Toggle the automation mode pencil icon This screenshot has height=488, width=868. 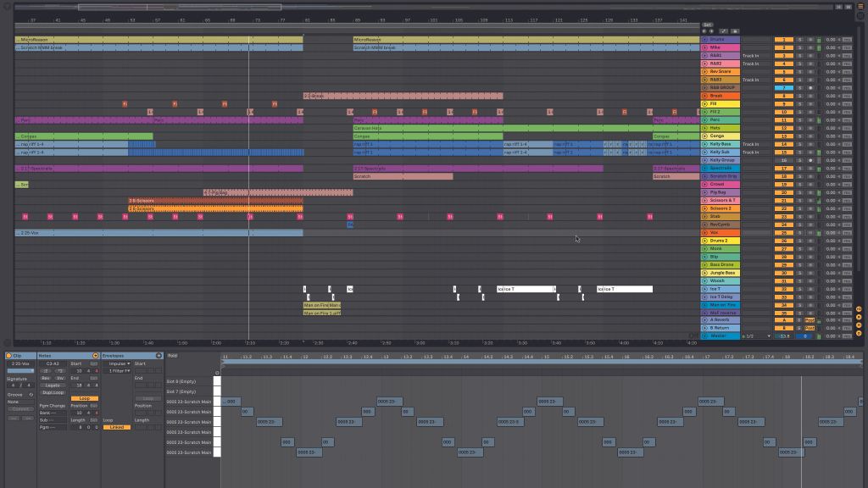click(x=724, y=31)
